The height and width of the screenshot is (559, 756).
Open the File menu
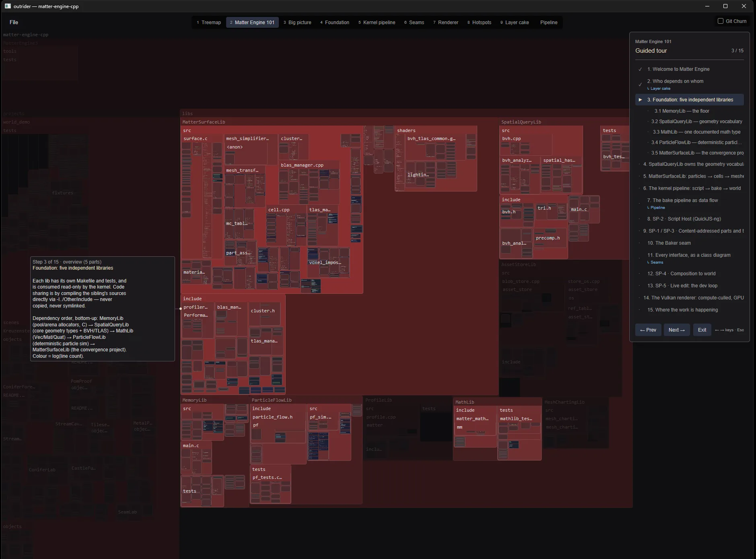tap(14, 22)
